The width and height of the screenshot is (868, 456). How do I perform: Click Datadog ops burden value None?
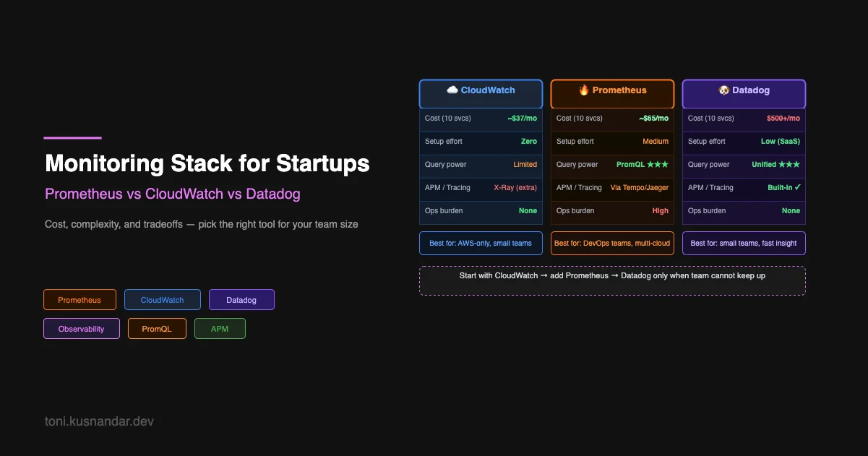pyautogui.click(x=791, y=211)
